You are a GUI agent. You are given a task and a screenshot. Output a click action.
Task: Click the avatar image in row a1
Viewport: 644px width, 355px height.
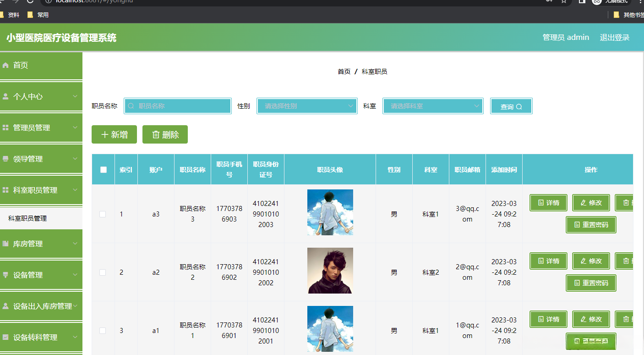click(330, 329)
